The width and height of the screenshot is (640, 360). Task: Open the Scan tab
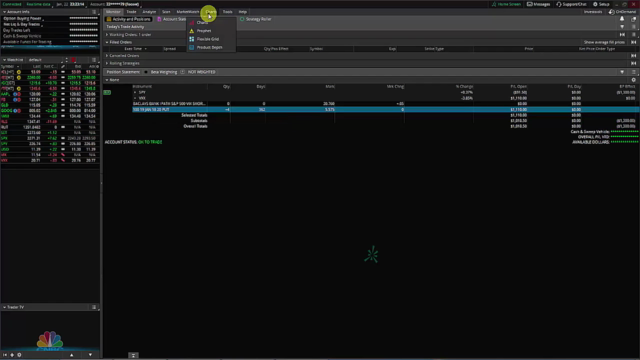[166, 12]
